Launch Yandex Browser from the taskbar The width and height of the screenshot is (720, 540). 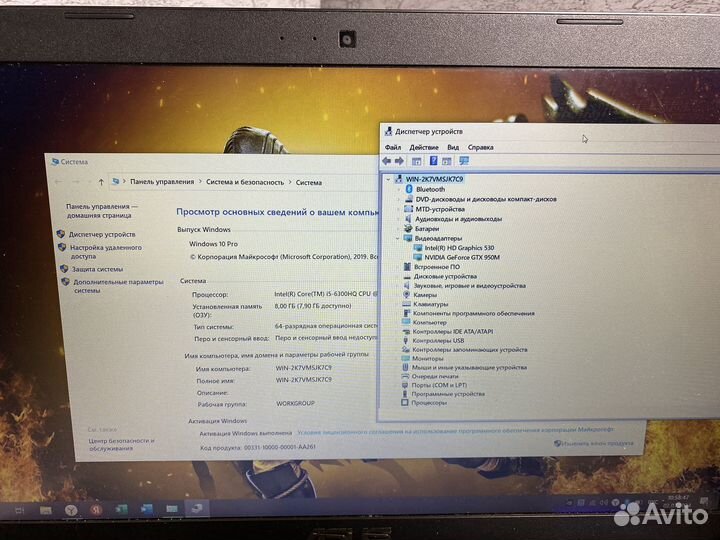(71, 510)
